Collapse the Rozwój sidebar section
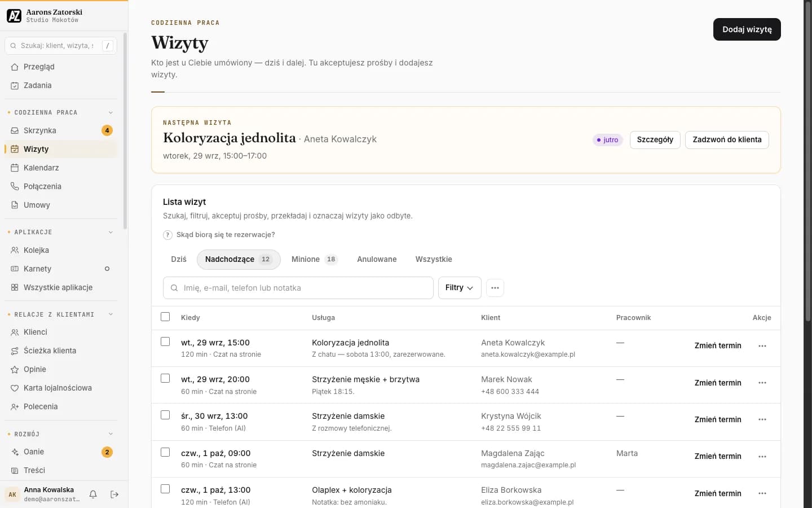 coord(111,434)
